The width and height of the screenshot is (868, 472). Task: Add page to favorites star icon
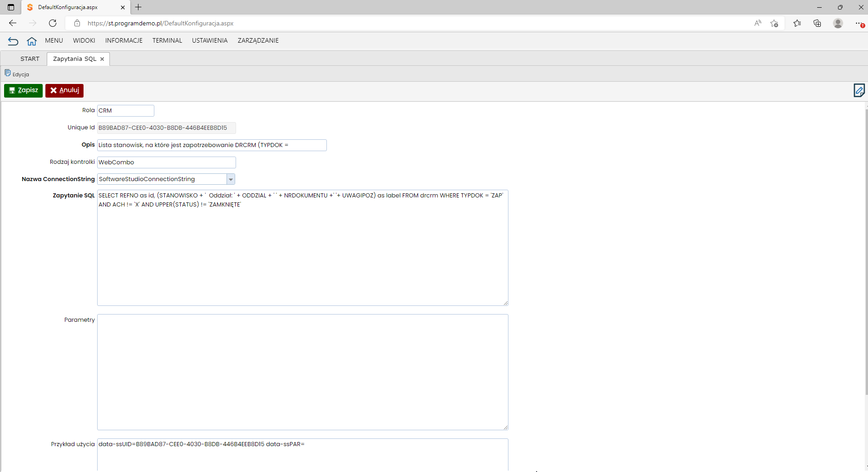774,23
